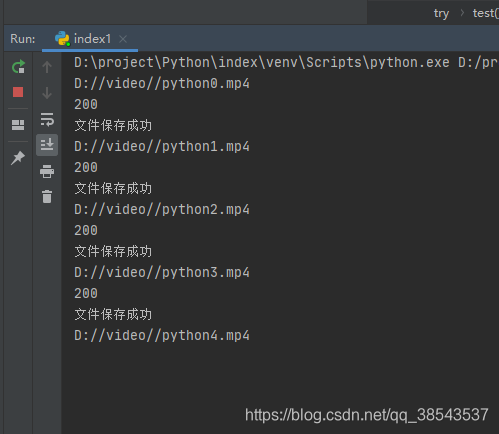Click the try breadcrumb item
The image size is (499, 434).
[x=441, y=13]
